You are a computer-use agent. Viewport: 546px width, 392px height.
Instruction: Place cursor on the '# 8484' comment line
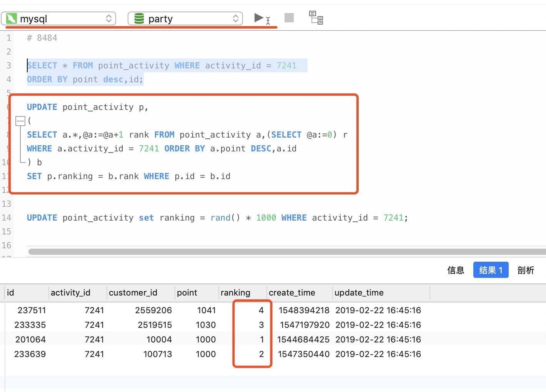[x=42, y=38]
